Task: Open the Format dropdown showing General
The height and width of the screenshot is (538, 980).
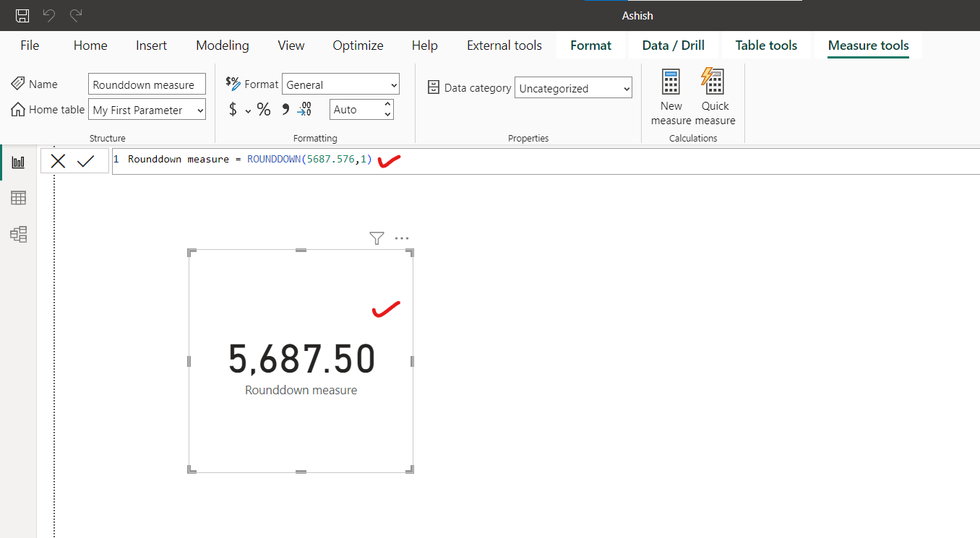Action: coord(340,84)
